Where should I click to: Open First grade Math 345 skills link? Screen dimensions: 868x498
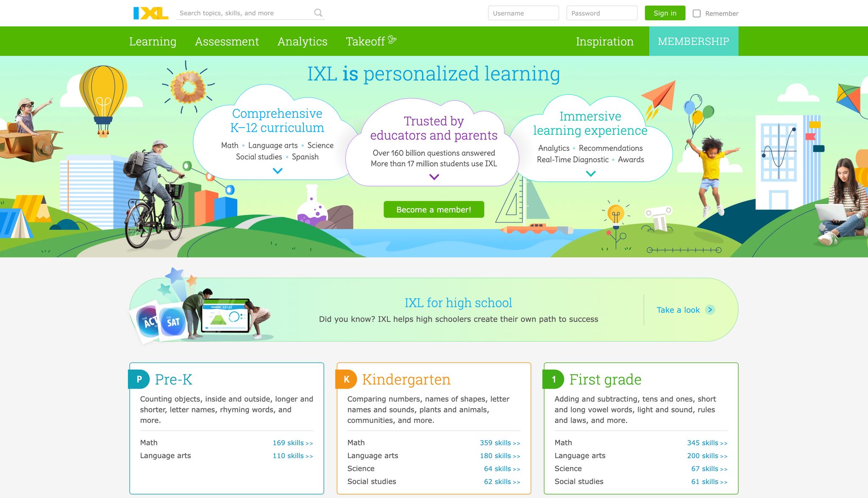707,443
